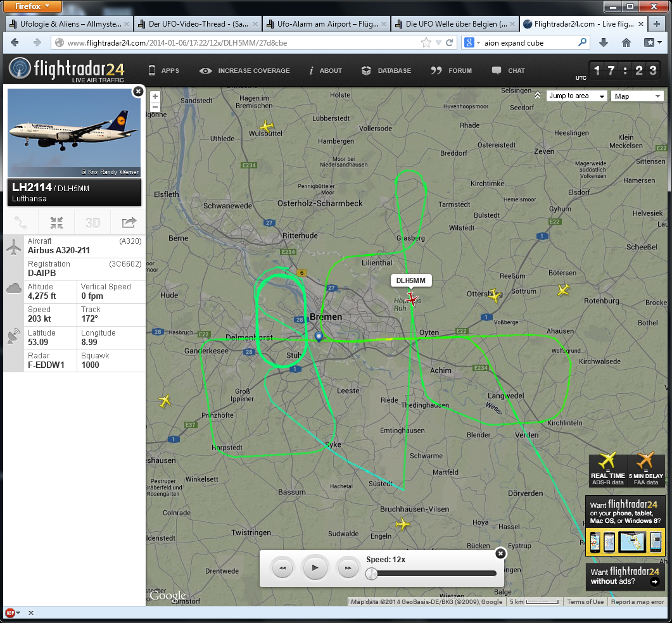
Task: Open the 3D view button
Action: click(92, 223)
